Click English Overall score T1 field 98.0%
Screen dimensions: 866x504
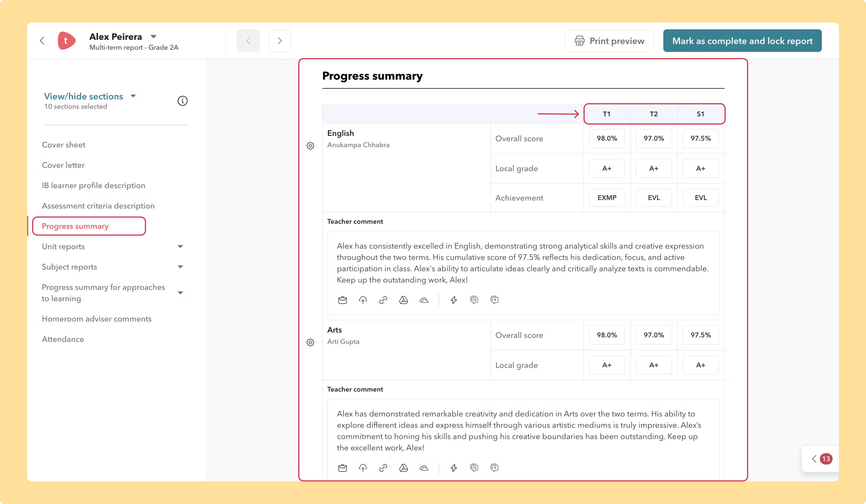tap(607, 138)
